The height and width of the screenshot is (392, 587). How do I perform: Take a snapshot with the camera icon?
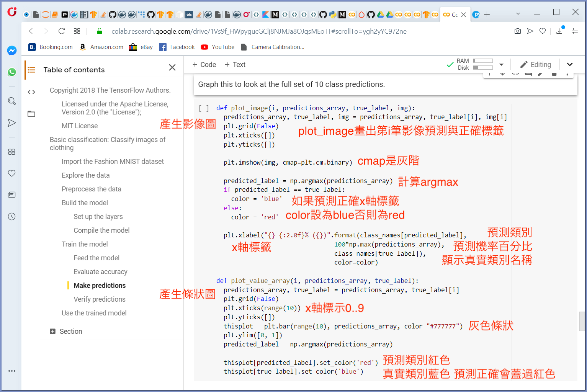coord(518,31)
